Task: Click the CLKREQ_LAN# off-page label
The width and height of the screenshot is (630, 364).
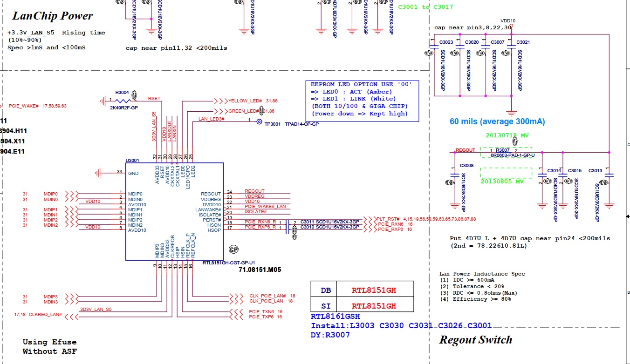Action: 46,315
